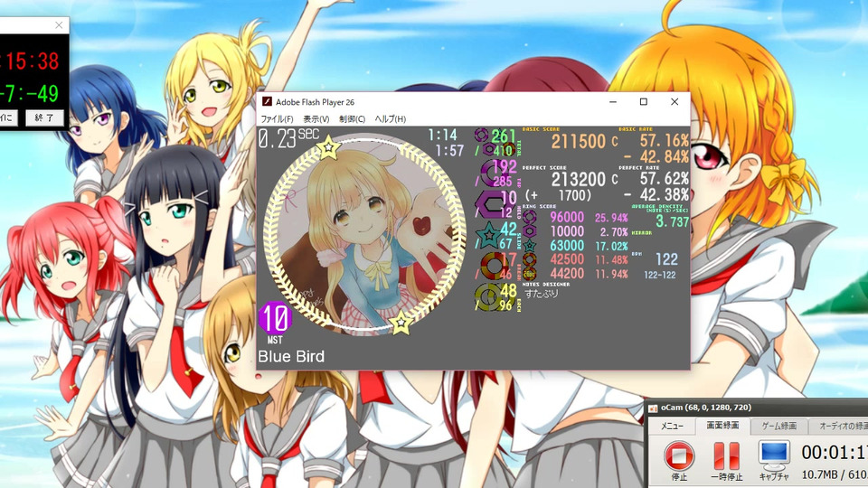Click the Adobe Flash Player 26 title text

coord(315,102)
